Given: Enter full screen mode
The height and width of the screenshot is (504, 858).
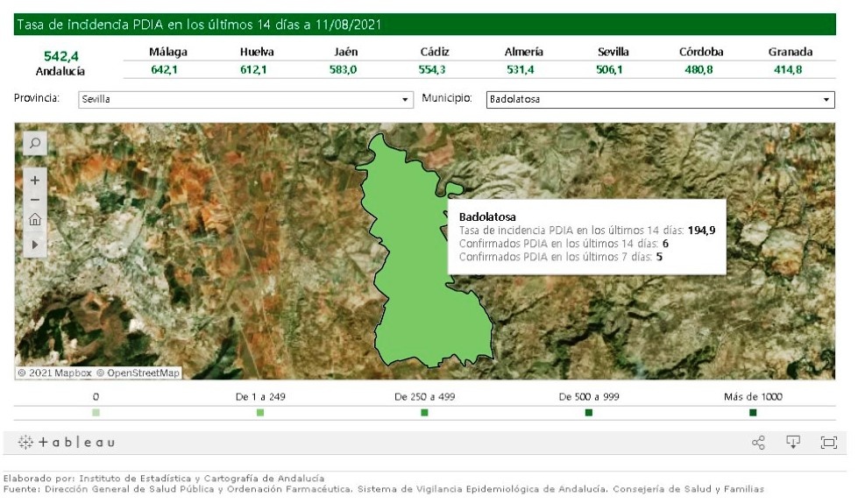Looking at the screenshot, I should 828,443.
